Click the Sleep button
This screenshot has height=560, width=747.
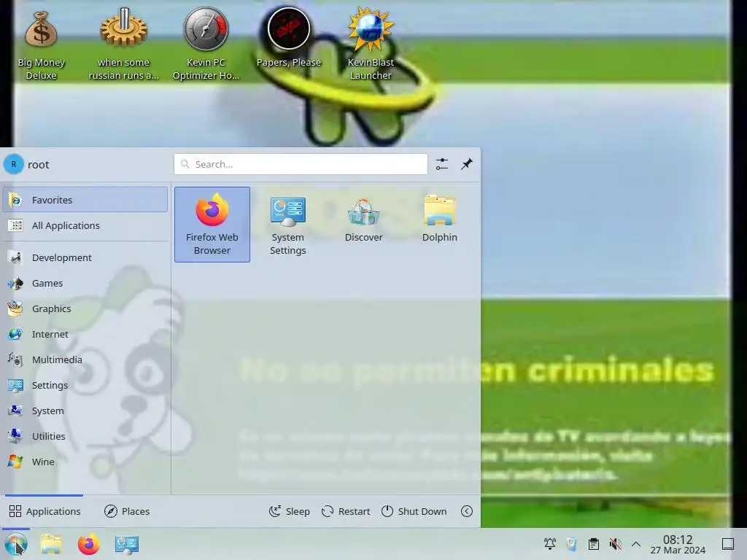pos(289,511)
